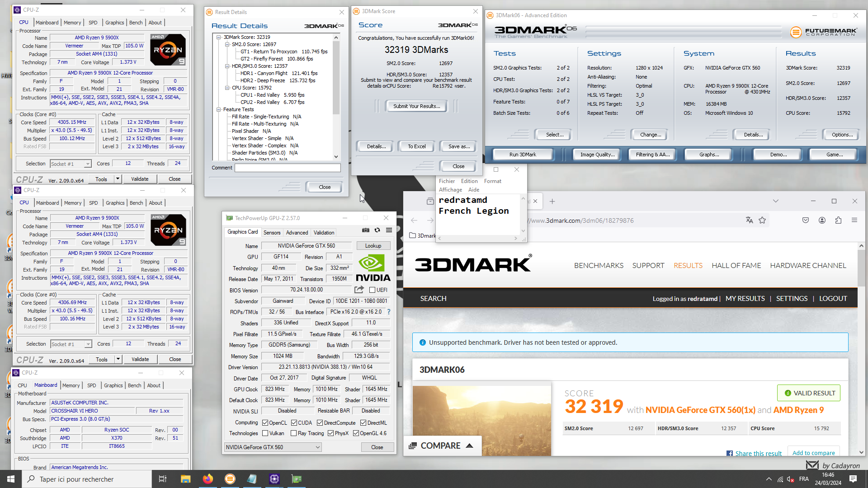Open the Bench tab in the second CPU-Z
868x488 pixels.
pyautogui.click(x=137, y=203)
